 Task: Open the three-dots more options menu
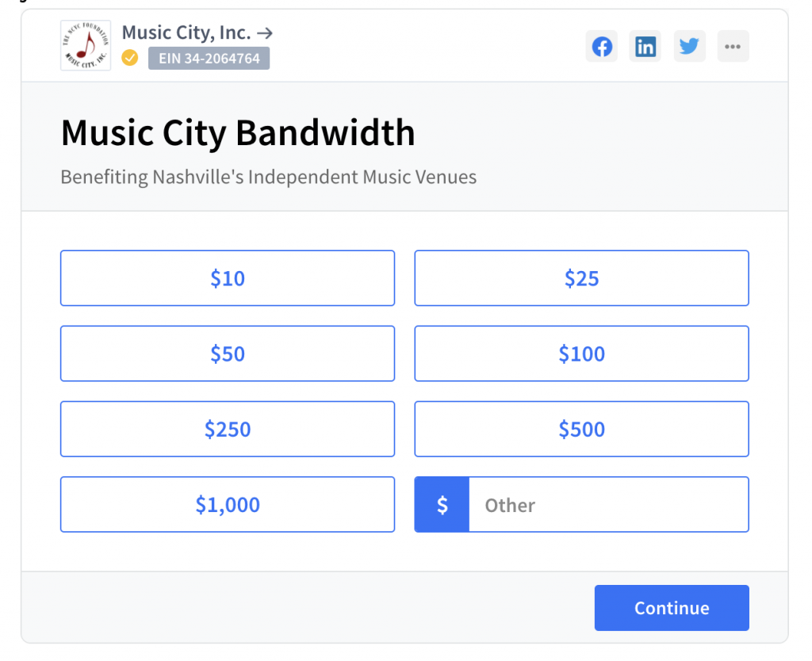tap(733, 47)
